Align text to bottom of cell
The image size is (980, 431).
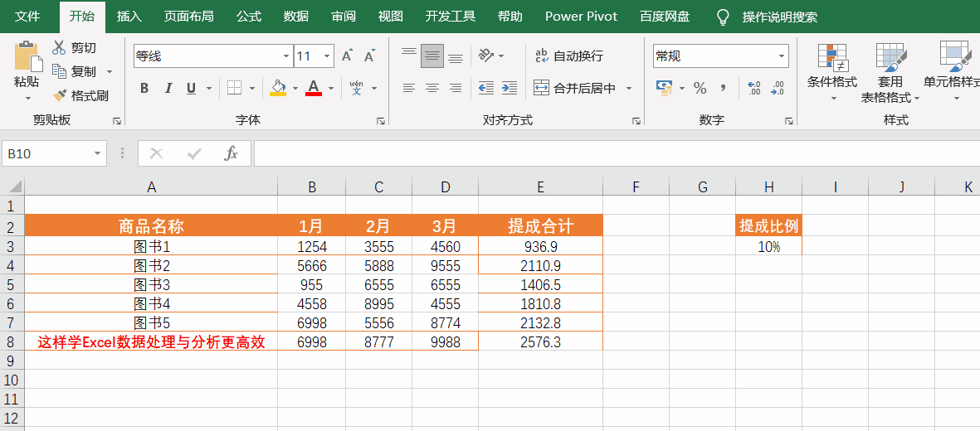456,56
